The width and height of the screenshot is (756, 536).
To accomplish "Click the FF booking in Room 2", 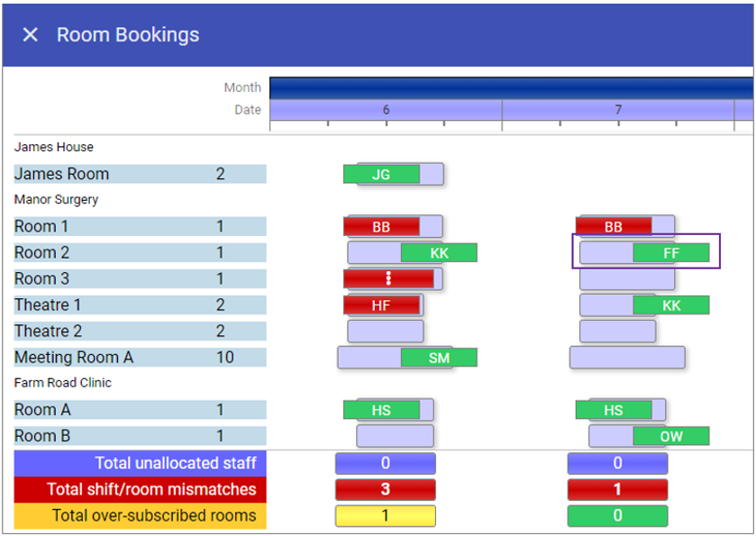I will click(670, 253).
